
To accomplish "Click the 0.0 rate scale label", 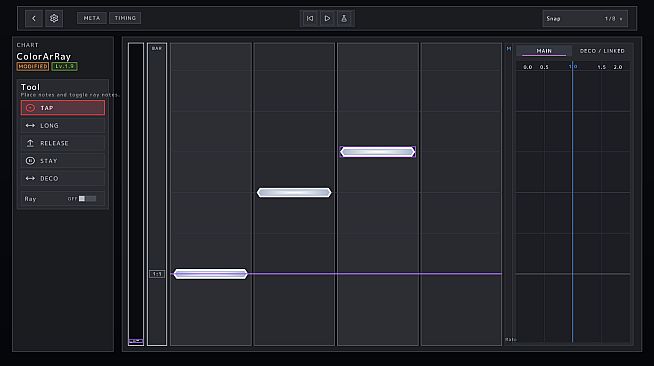I will coord(528,67).
